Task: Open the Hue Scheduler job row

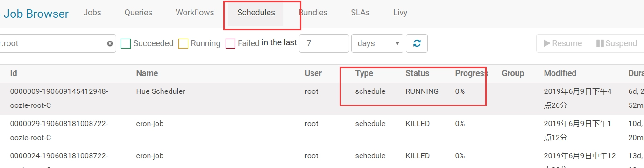Action: [x=322, y=99]
